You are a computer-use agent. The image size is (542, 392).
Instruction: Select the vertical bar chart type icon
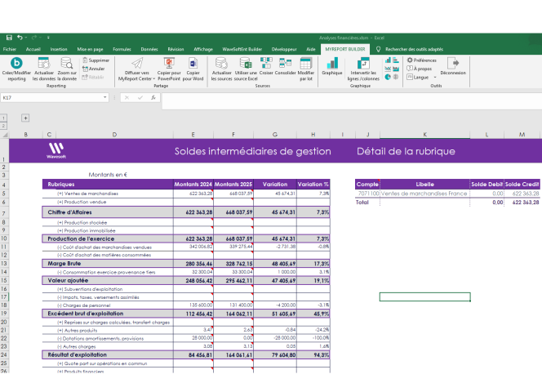pos(389,60)
